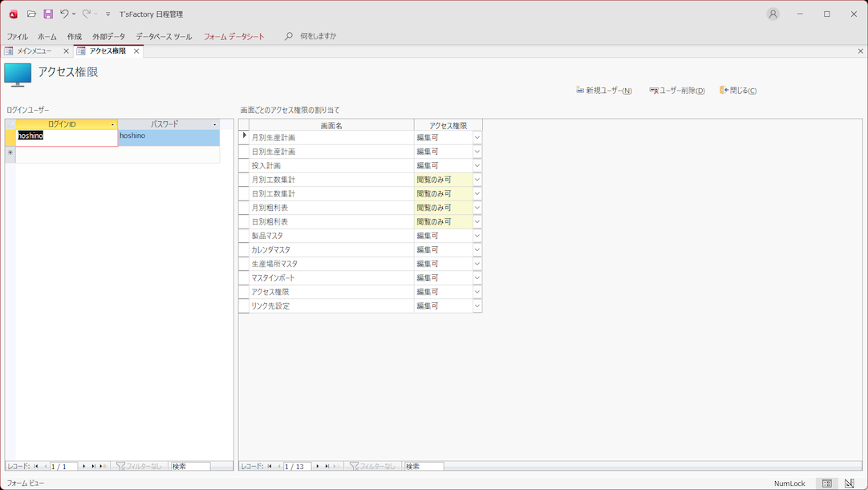
Task: Switch to the メインメニュー tab
Action: point(34,51)
